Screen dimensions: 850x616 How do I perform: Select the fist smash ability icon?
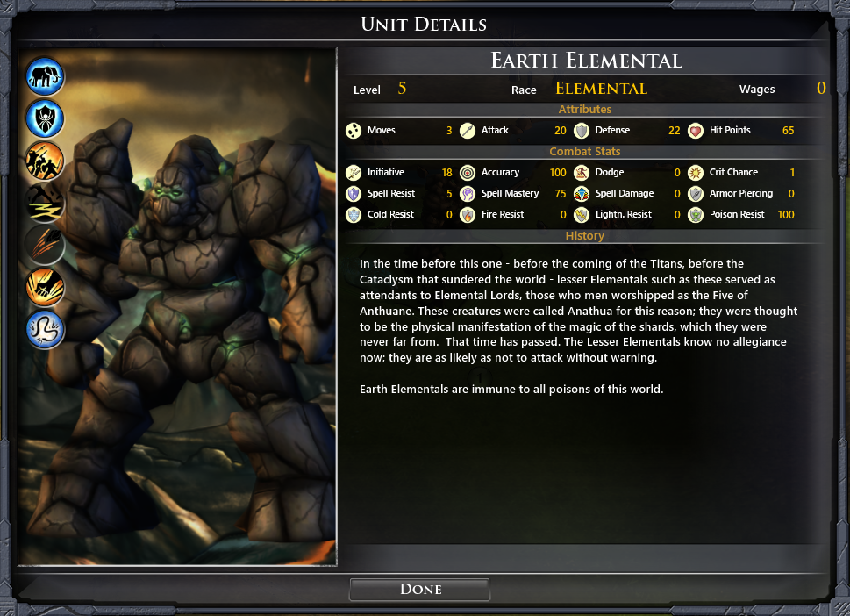pos(45,288)
